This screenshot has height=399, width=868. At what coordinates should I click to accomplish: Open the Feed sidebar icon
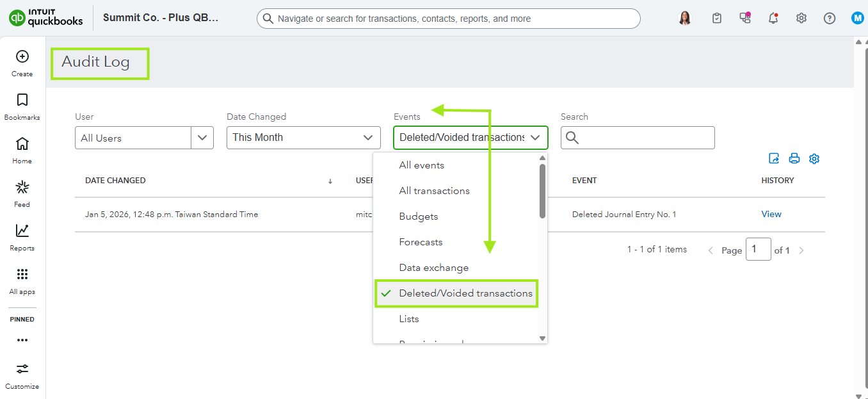coord(22,188)
